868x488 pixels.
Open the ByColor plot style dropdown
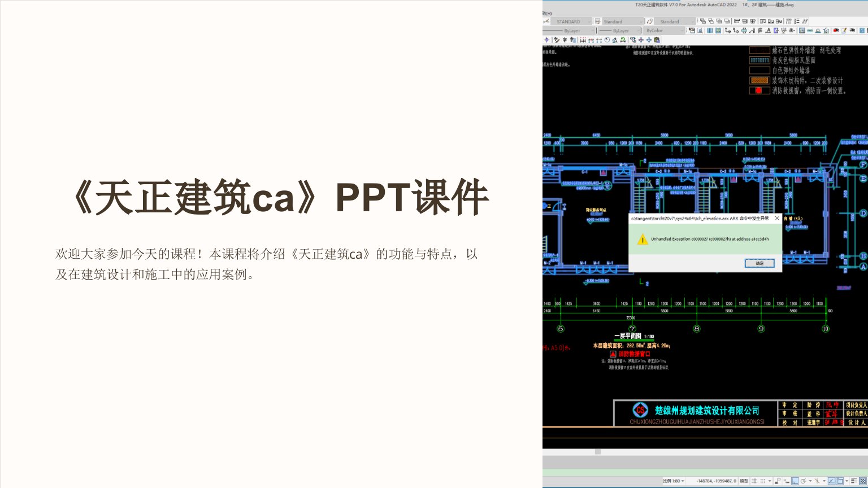click(x=663, y=30)
